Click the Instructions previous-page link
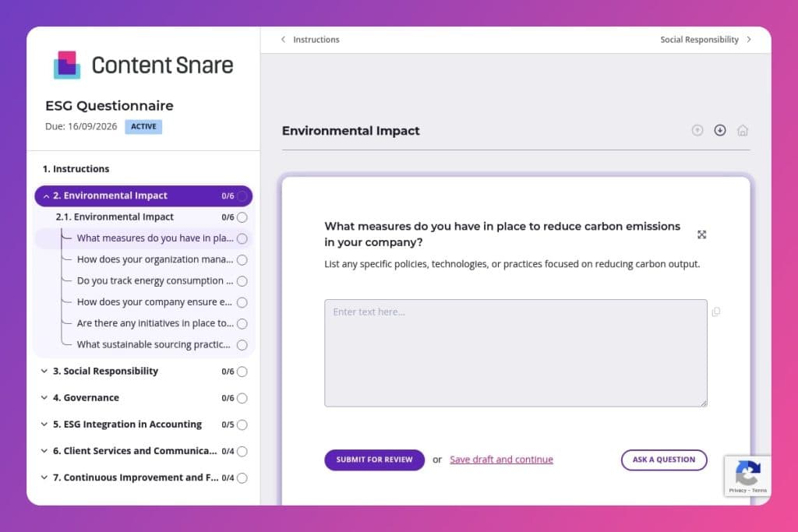798x532 pixels. coord(316,40)
